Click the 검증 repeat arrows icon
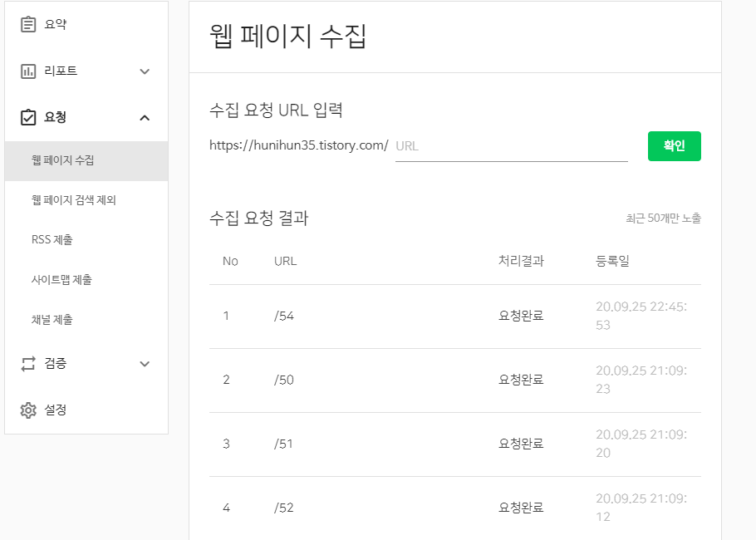 [x=28, y=364]
